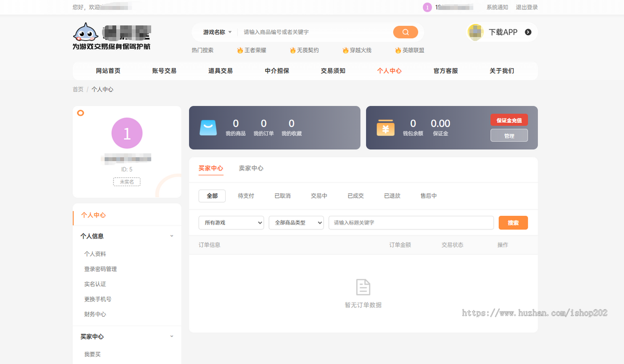Click the 管理 button
The height and width of the screenshot is (364, 624).
[509, 136]
